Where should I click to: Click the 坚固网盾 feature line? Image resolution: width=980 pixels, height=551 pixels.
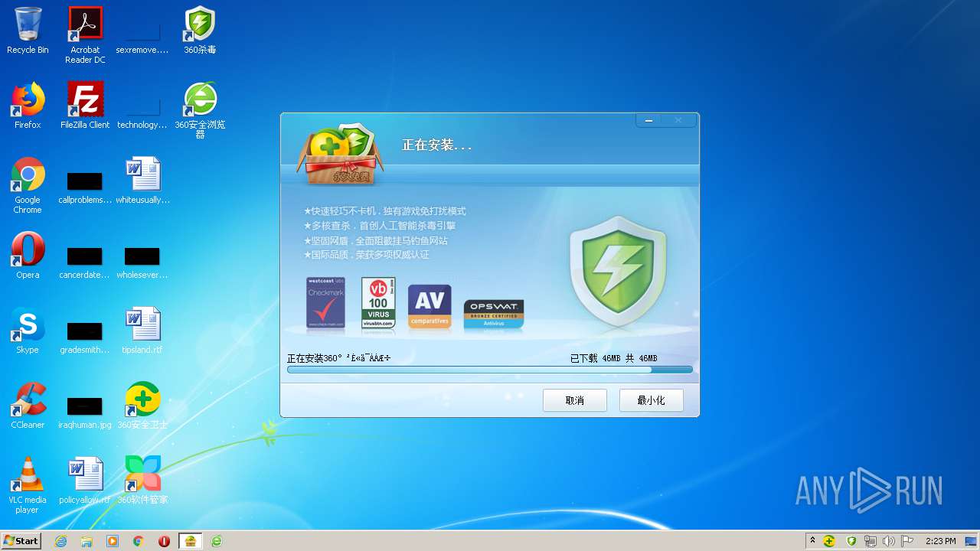[x=375, y=240]
